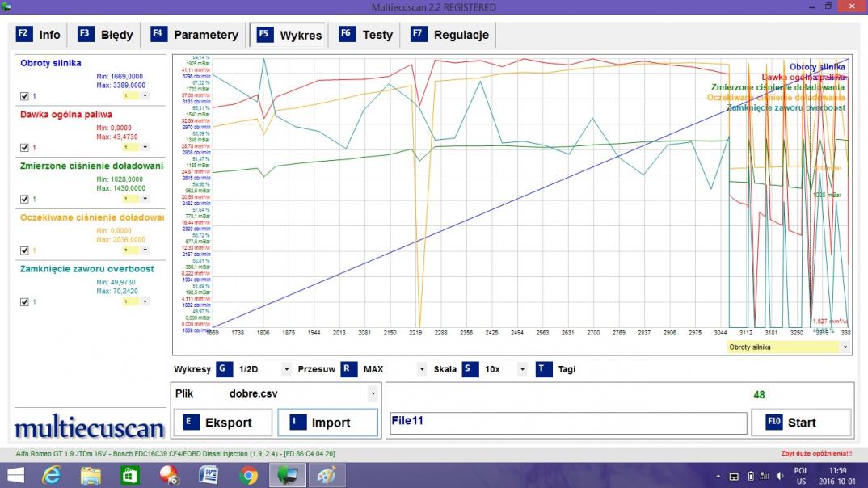Viewport: 868px width, 488px height.
Task: Open the Info tab
Action: pyautogui.click(x=38, y=35)
